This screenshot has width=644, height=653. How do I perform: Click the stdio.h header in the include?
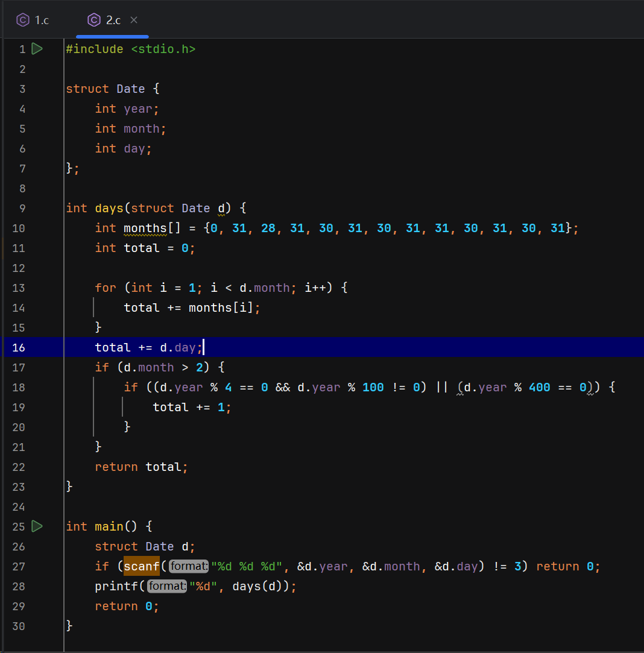click(x=163, y=49)
